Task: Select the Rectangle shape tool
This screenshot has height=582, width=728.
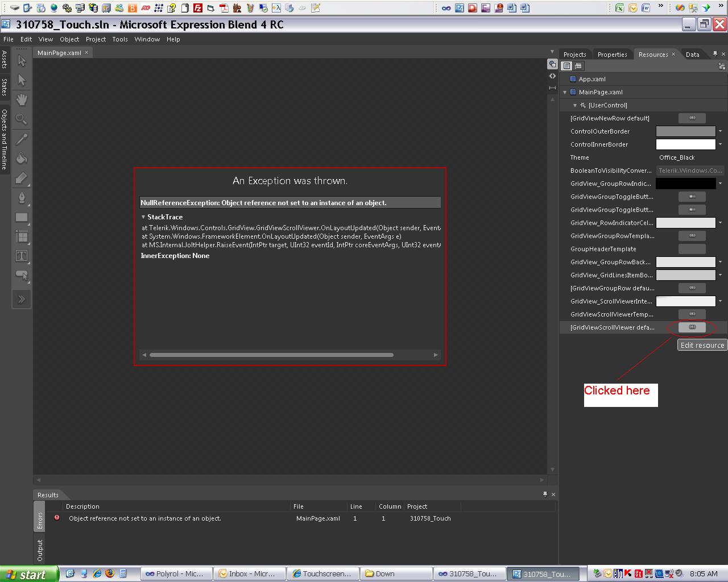Action: click(x=22, y=217)
